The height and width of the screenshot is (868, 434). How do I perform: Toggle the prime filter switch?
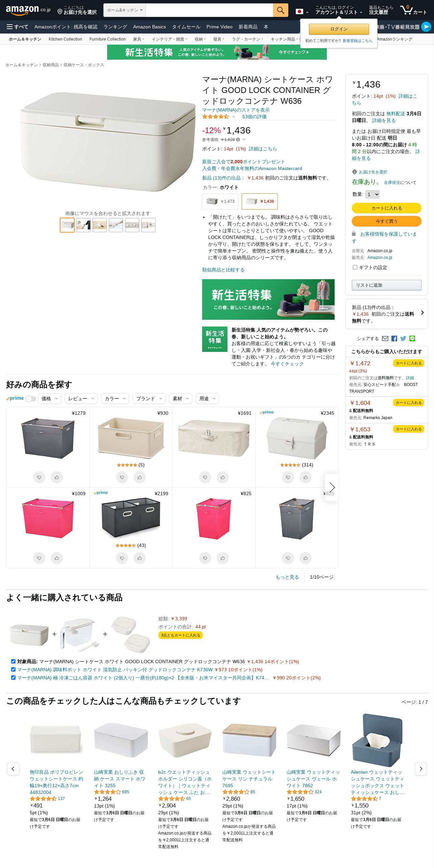click(31, 399)
